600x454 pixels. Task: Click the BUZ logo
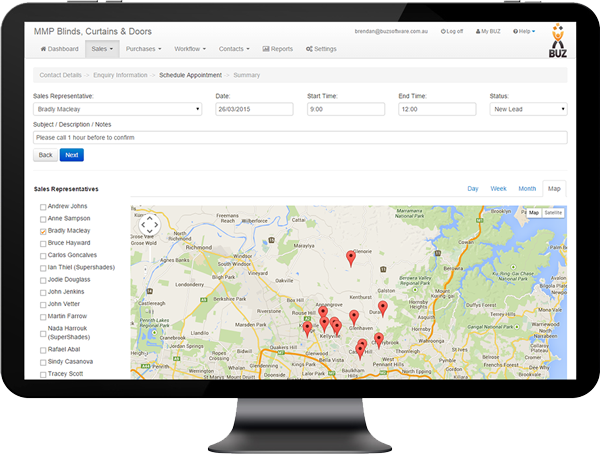pos(558,41)
